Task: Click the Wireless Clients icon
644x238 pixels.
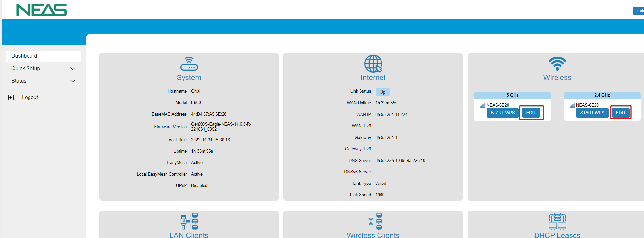Action: pos(375,221)
